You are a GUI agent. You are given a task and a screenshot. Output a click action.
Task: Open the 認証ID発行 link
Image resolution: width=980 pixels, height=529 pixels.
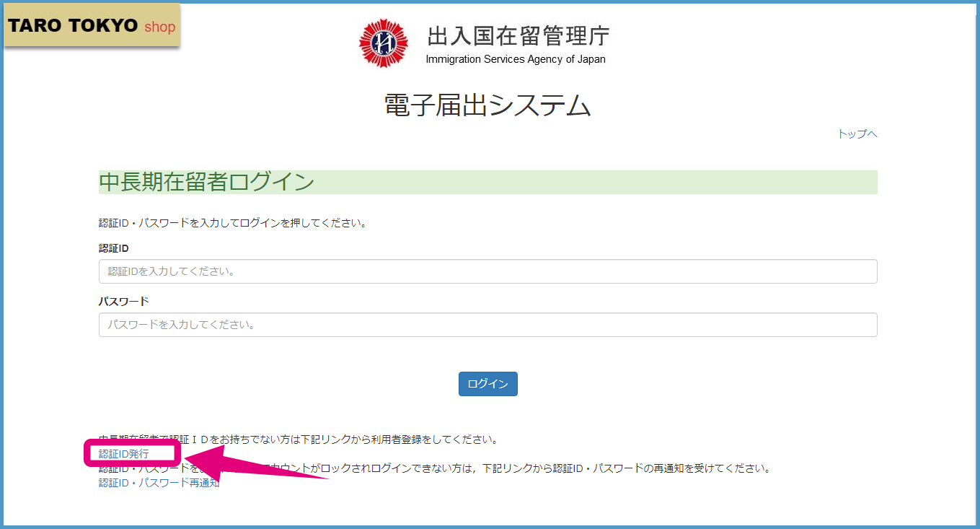[x=124, y=454]
